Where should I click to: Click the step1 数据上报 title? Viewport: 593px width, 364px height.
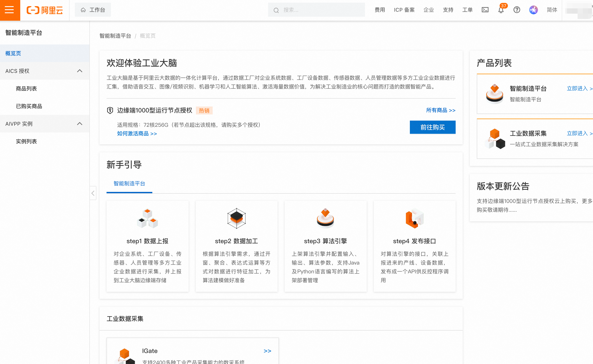click(x=147, y=241)
